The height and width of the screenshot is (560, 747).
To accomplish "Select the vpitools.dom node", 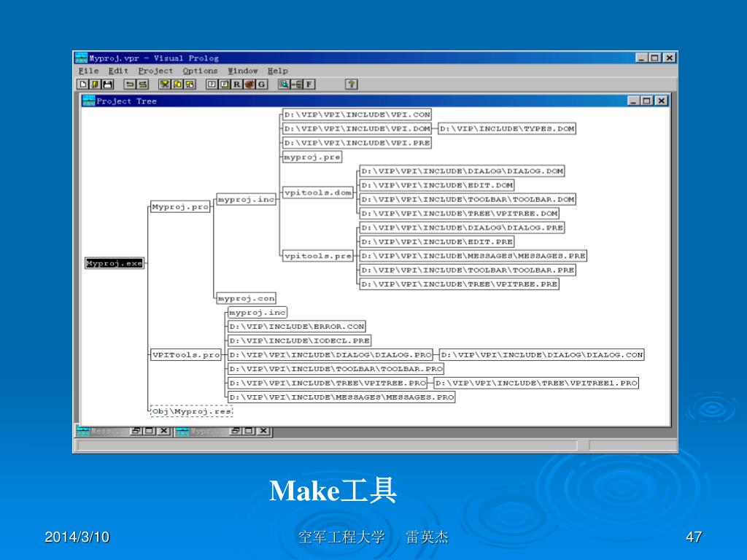I will coord(318,192).
